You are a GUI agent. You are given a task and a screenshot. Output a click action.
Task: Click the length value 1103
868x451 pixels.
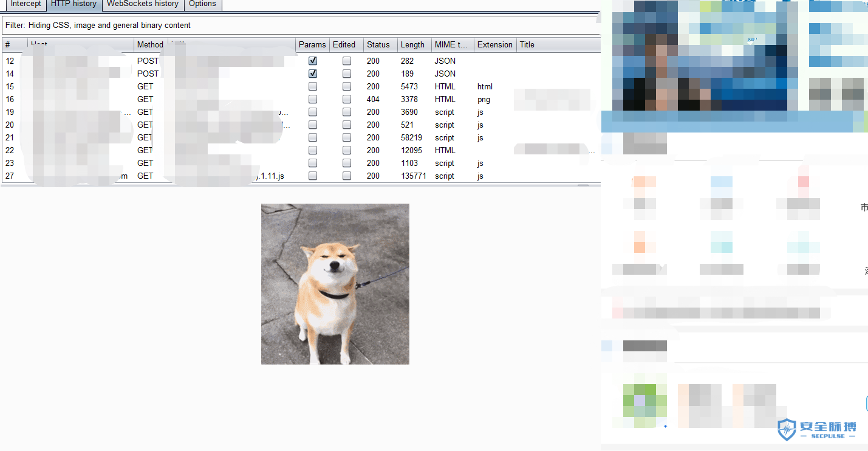[409, 163]
